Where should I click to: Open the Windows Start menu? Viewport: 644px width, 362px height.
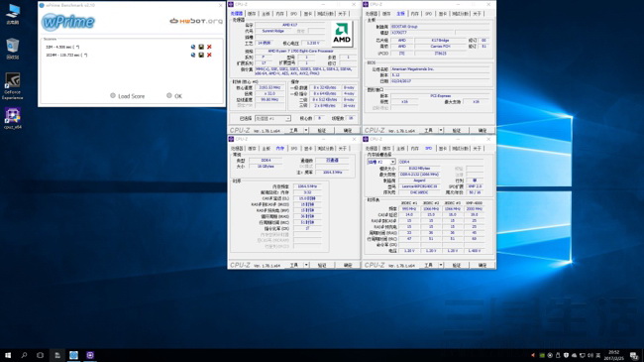point(8,355)
